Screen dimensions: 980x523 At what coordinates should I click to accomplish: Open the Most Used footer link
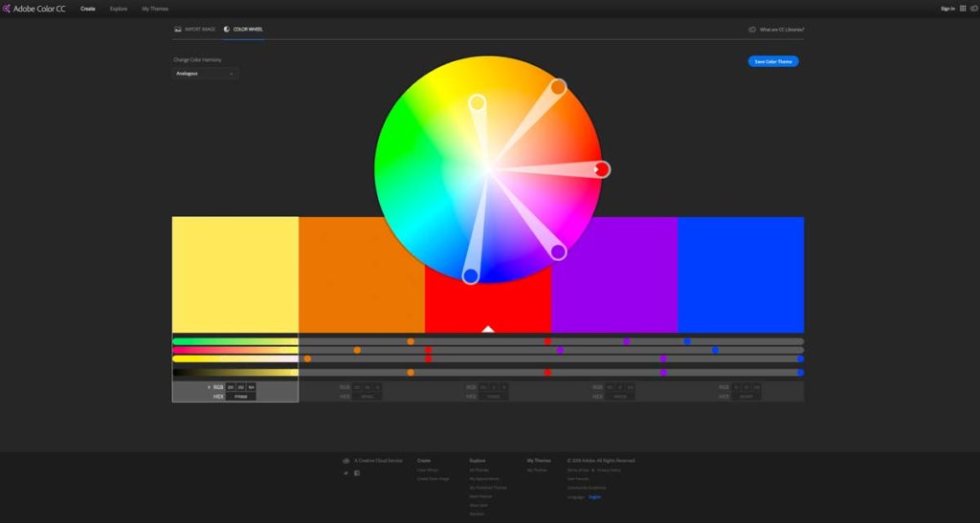coord(479,505)
